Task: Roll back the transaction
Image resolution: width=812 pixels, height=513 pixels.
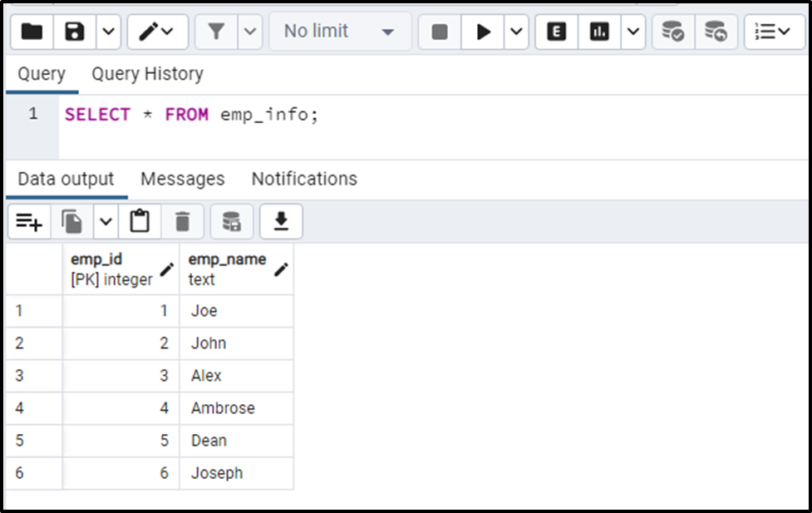Action: coord(716,32)
